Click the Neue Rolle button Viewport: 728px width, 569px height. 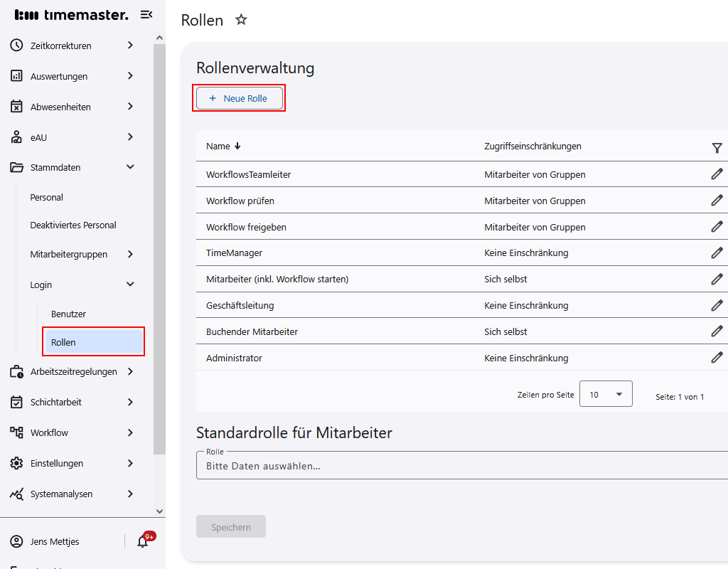pyautogui.click(x=239, y=98)
